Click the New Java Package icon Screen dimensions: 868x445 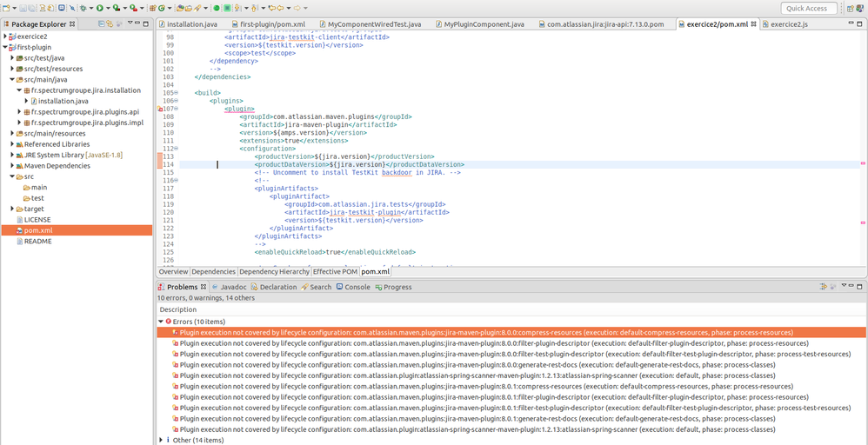(x=152, y=8)
